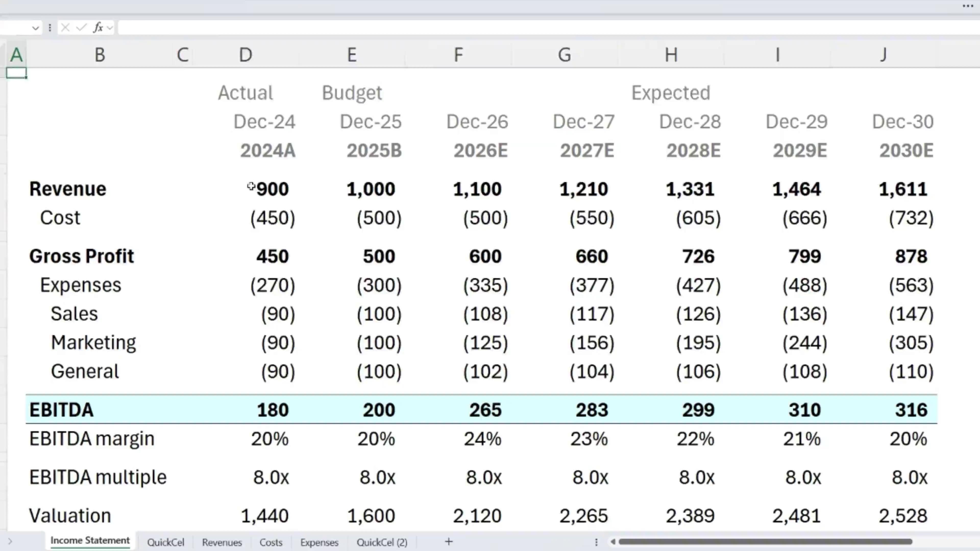
Task: Click the sheet tabs scroll arrow
Action: coord(10,541)
